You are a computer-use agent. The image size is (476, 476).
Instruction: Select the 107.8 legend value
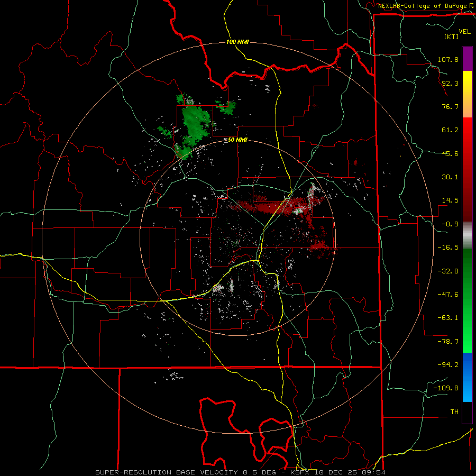[448, 59]
